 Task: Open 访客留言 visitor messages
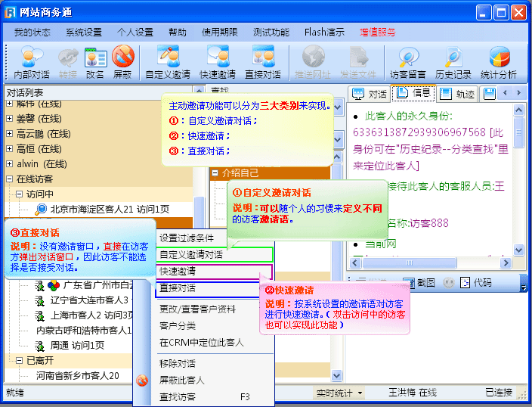408,63
